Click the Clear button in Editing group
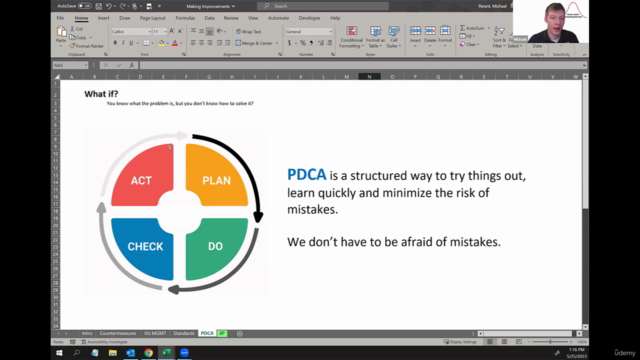This screenshot has width=640, height=360. click(469, 44)
